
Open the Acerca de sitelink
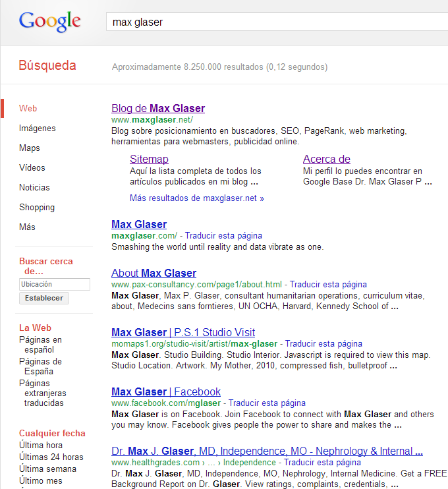[x=327, y=159]
